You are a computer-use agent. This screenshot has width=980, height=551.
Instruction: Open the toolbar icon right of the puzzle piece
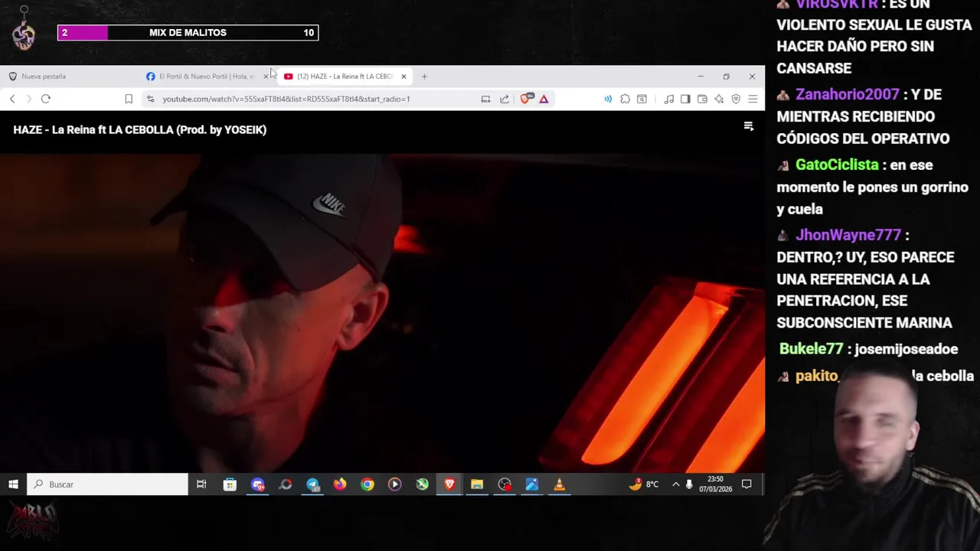click(642, 99)
